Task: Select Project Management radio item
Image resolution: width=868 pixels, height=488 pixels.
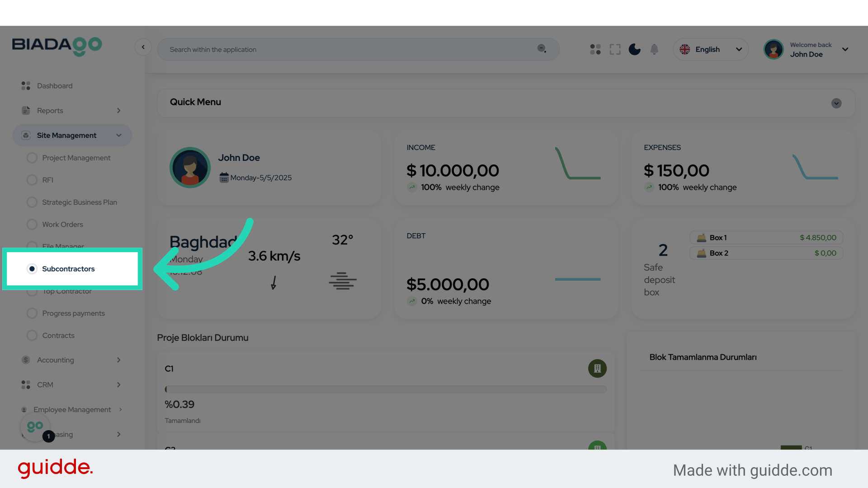Action: pyautogui.click(x=76, y=158)
